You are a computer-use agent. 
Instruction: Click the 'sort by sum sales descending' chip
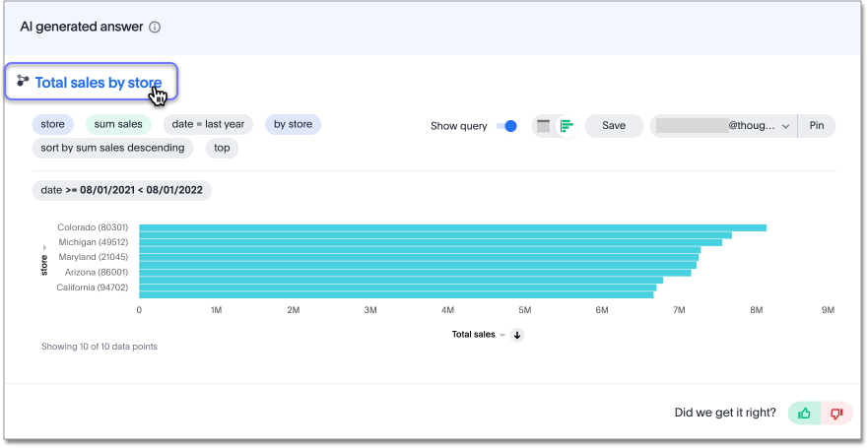[x=112, y=148]
